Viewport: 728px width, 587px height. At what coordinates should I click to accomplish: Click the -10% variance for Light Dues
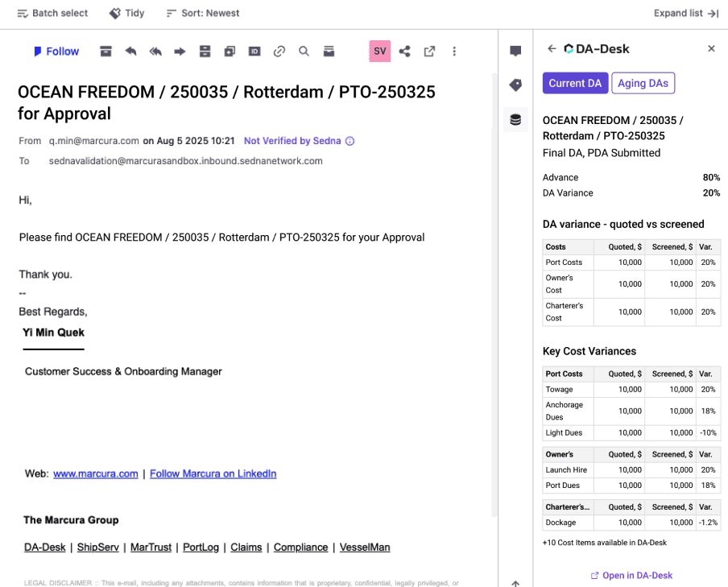pyautogui.click(x=708, y=433)
